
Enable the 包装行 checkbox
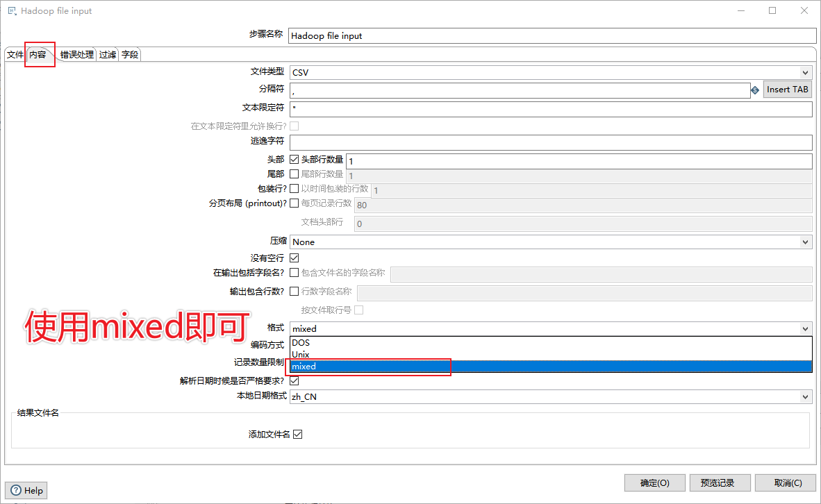pos(295,188)
